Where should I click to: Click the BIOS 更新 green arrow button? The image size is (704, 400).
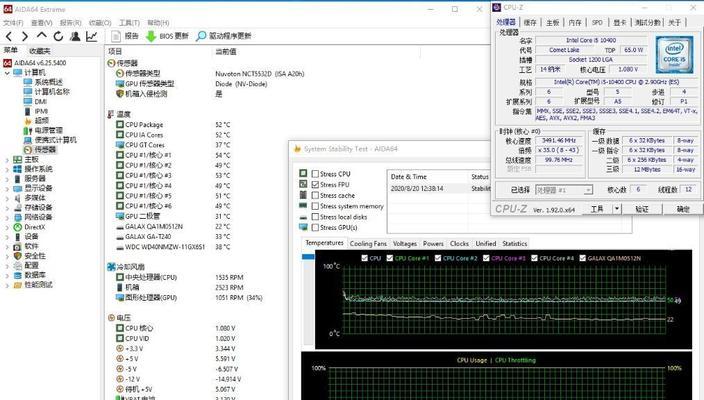[167, 36]
